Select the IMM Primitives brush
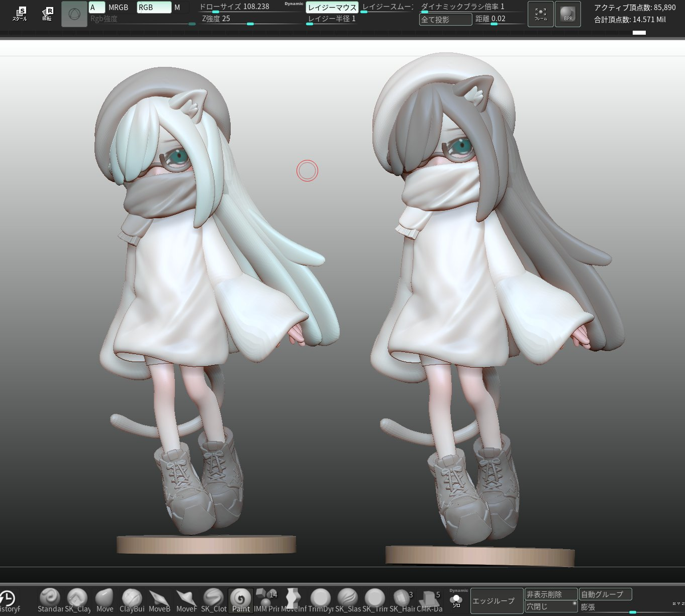Image resolution: width=685 pixels, height=616 pixels. tap(266, 600)
